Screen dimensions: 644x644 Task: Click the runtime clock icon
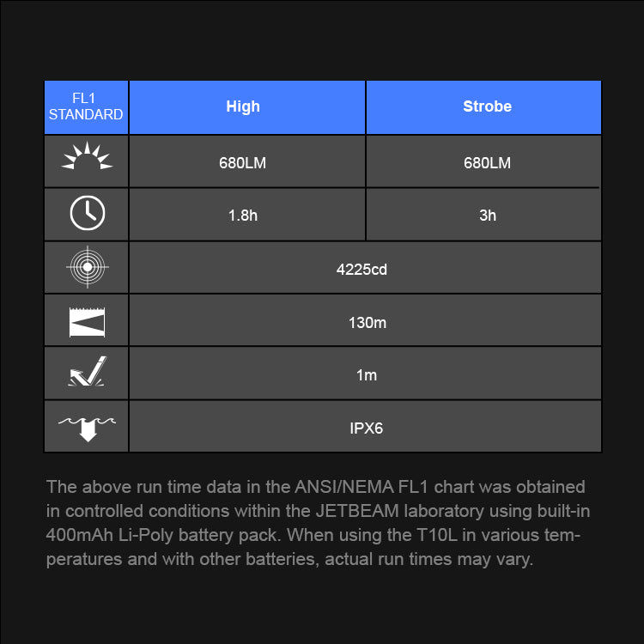(x=87, y=214)
